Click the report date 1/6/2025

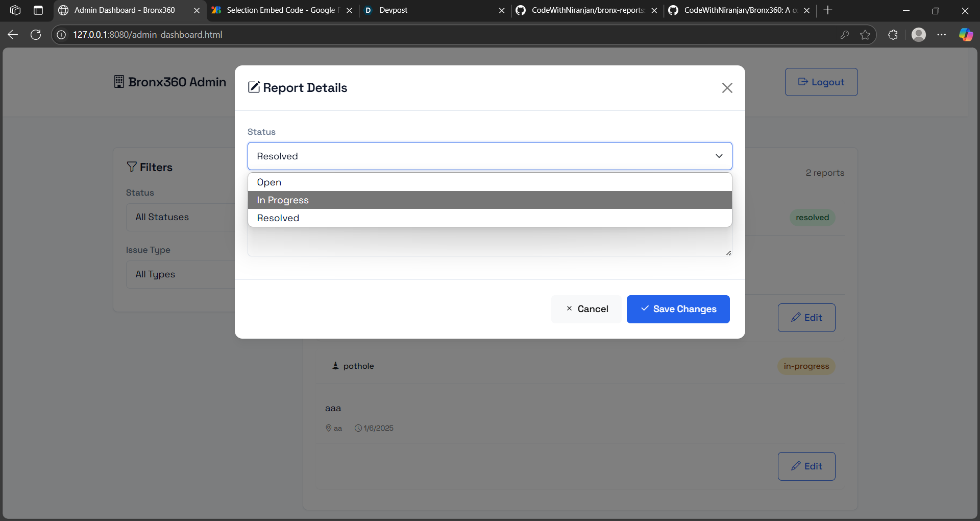click(379, 428)
